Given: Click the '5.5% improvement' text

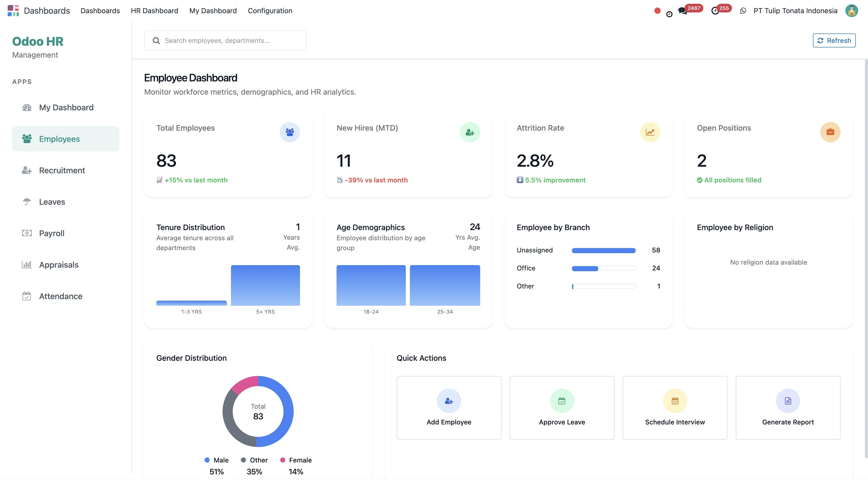Looking at the screenshot, I should 555,180.
